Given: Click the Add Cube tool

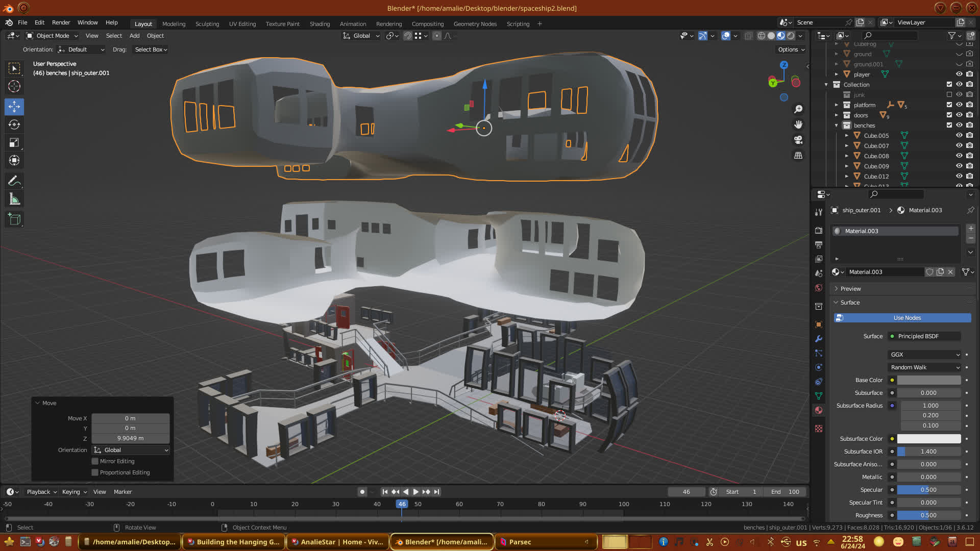Looking at the screenshot, I should (x=14, y=220).
